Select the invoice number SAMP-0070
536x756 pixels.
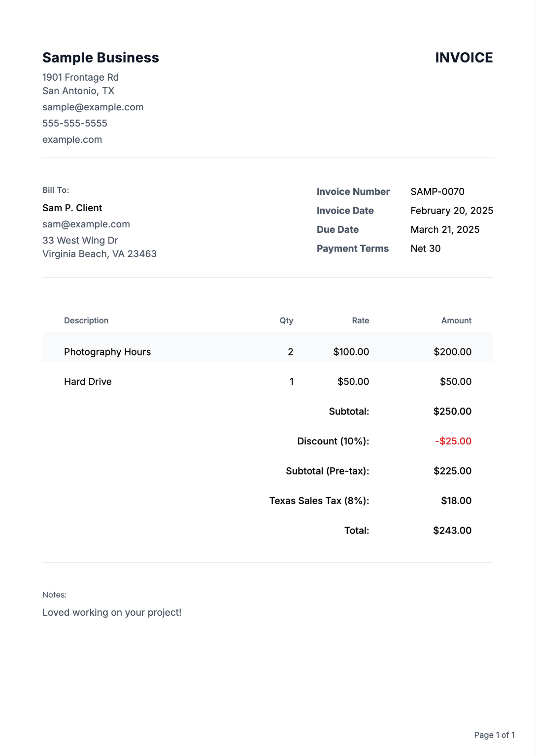(x=437, y=192)
